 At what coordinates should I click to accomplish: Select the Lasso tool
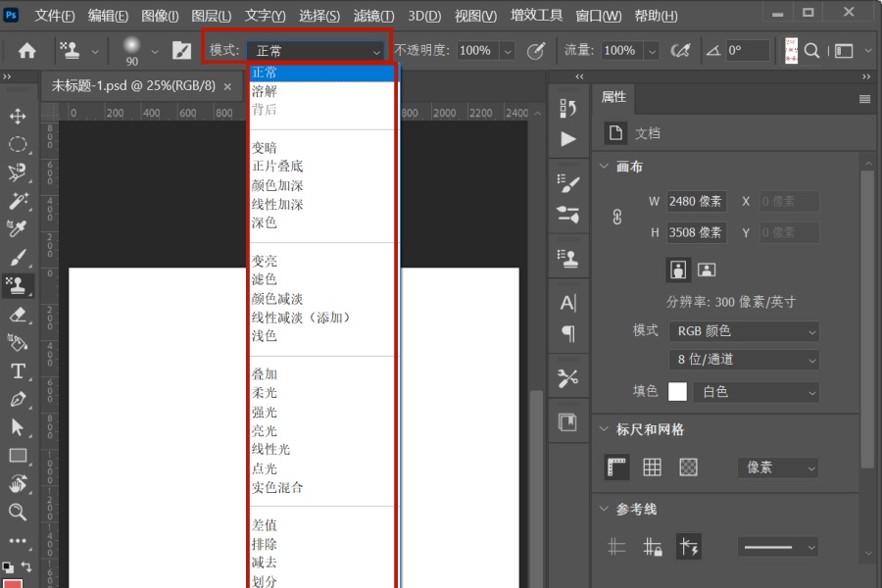pos(18,172)
